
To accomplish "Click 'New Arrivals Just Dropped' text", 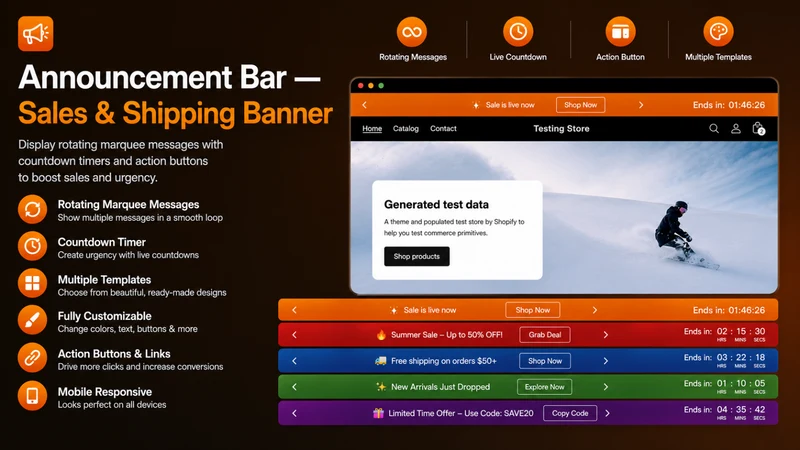I will [x=440, y=387].
